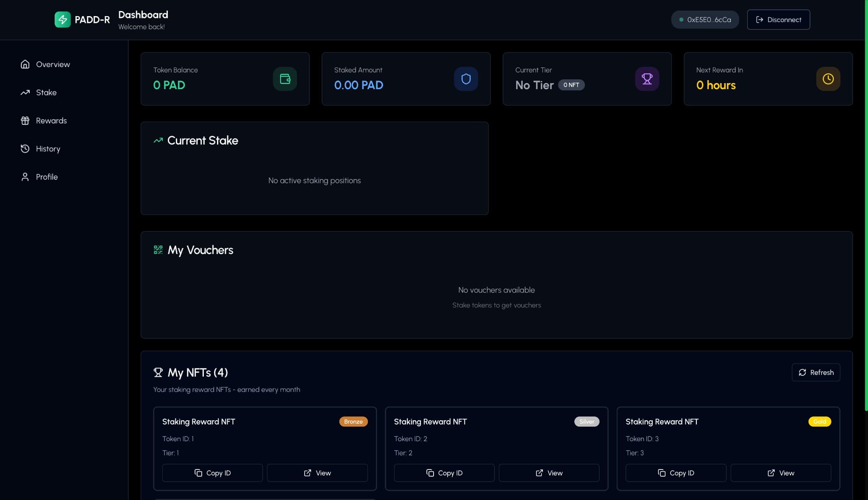
Task: Click the clock icon on Next Reward card
Action: 828,79
